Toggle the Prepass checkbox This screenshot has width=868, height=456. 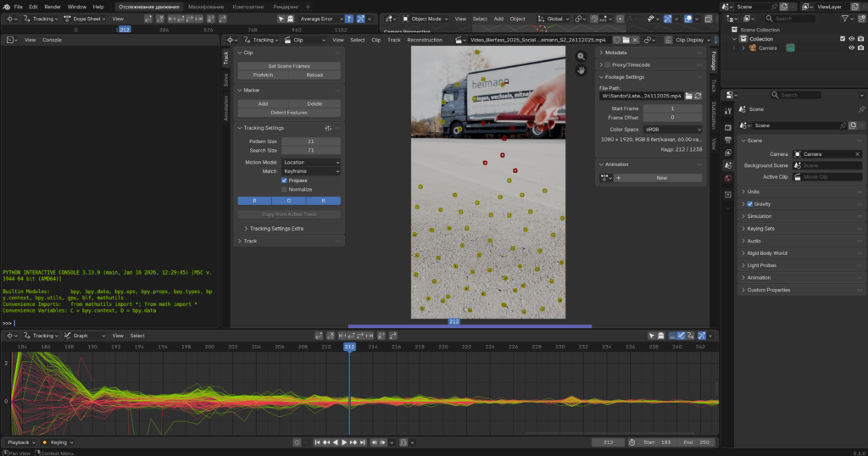point(284,181)
